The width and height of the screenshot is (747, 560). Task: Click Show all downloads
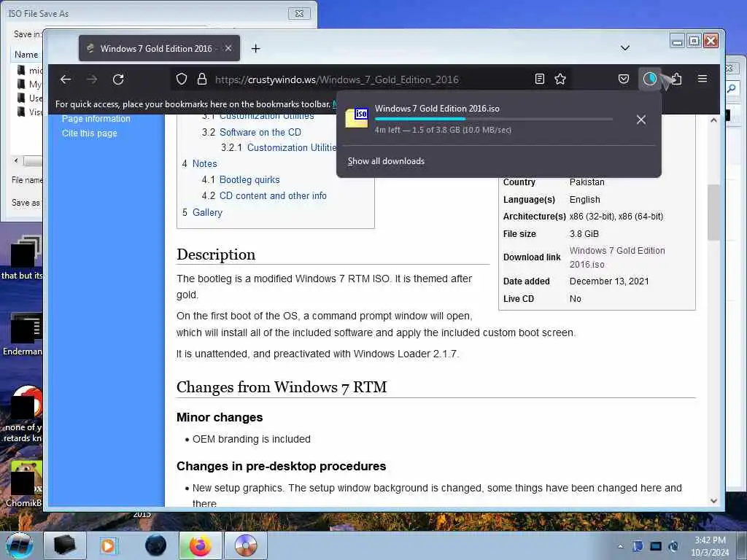click(386, 161)
